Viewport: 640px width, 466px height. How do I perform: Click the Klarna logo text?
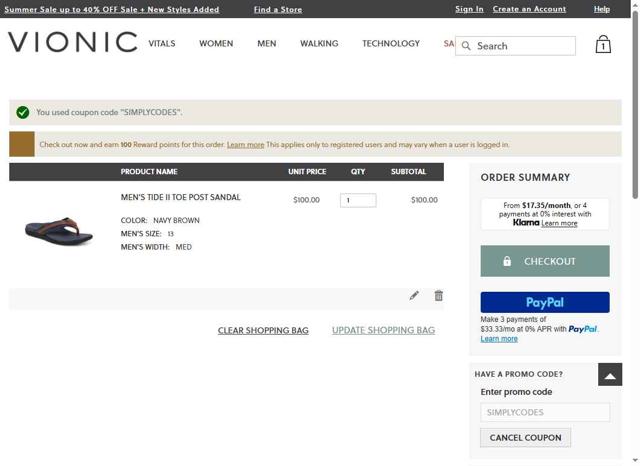[x=526, y=222]
